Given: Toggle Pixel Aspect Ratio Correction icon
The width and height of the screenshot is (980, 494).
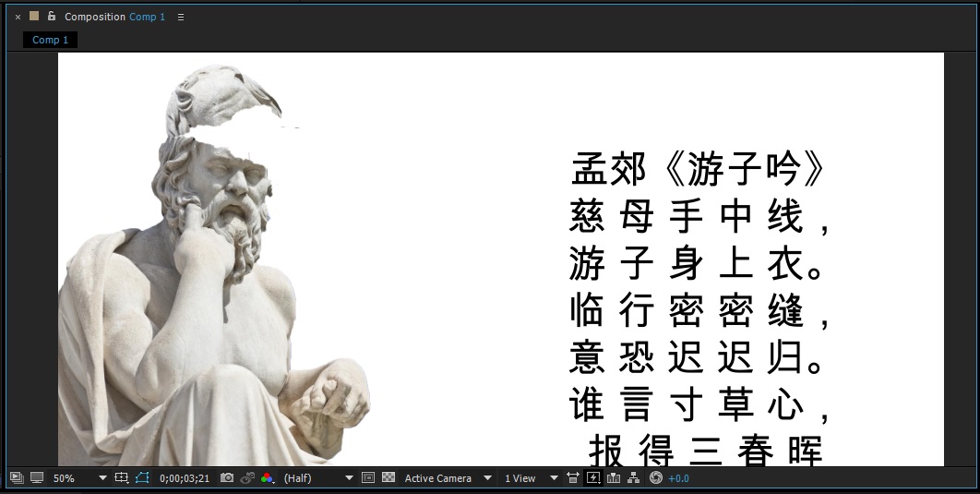Looking at the screenshot, I should pos(572,478).
